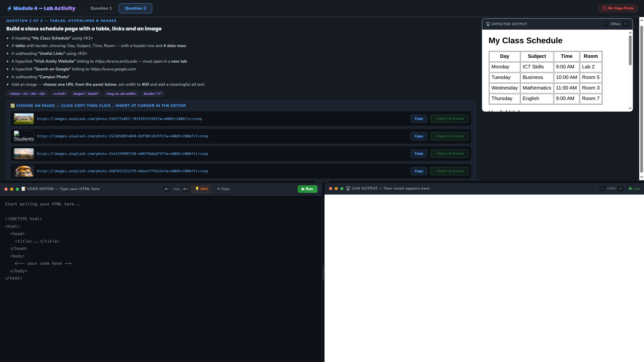Click the No Copy-Paste badge
This screenshot has width=644, height=362.
(x=618, y=8)
